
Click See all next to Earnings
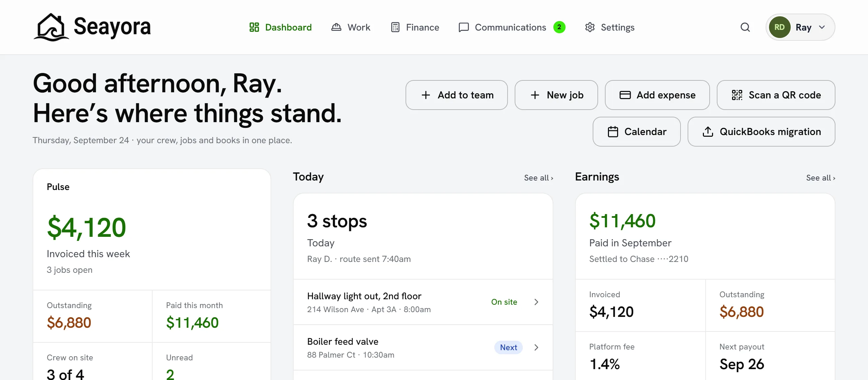coord(821,178)
